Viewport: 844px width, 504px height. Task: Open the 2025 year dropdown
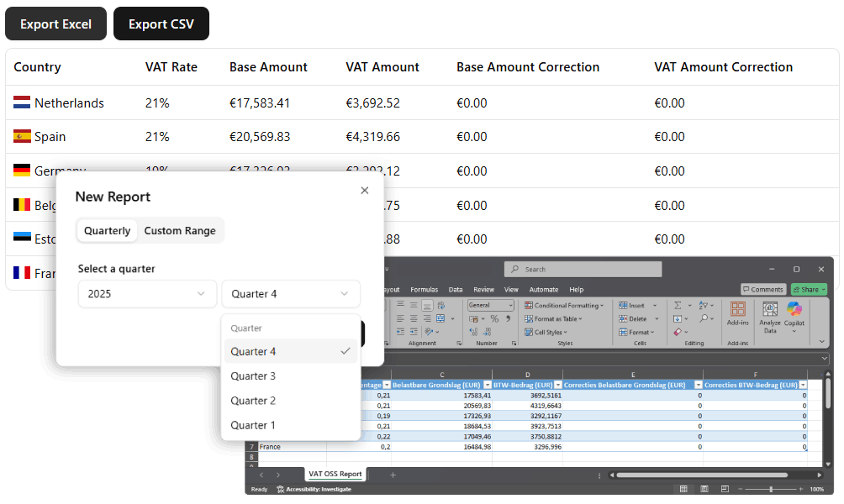(148, 294)
